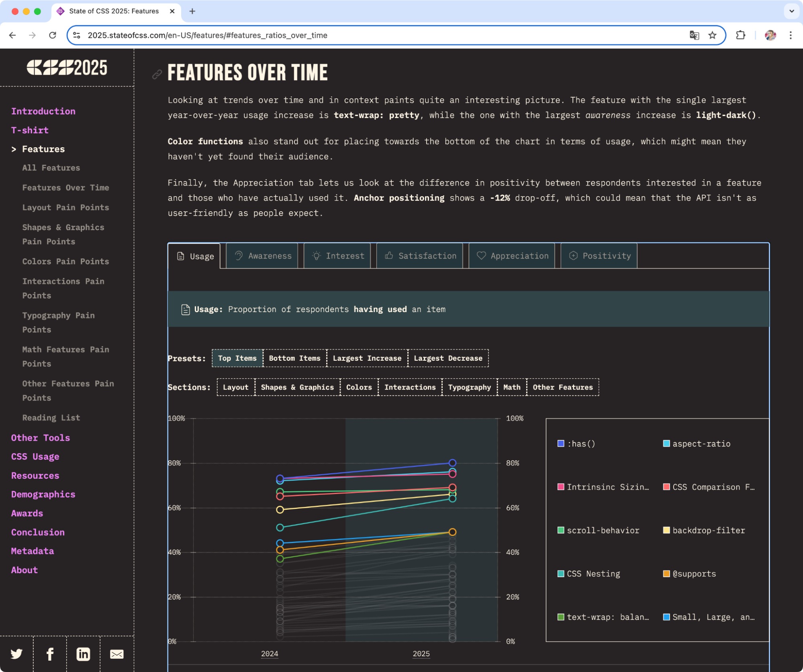Click the heading anchor link icon
Screen dimensions: 803x672
point(157,74)
